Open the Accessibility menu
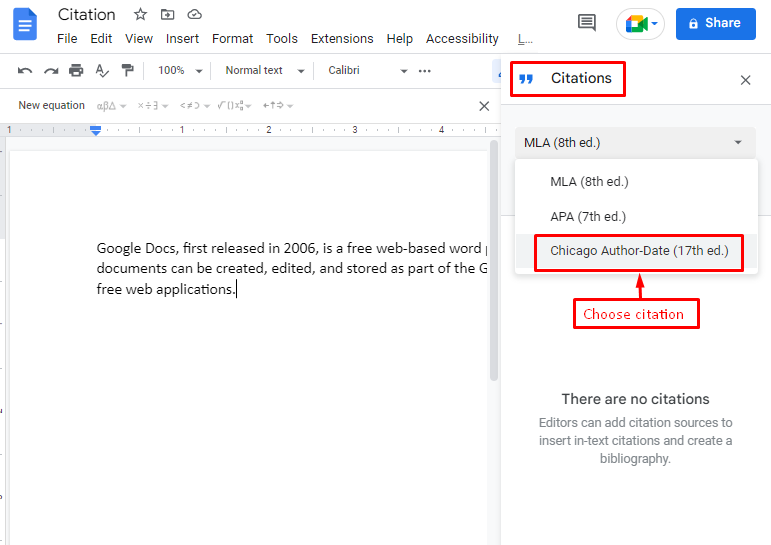Screen dimensions: 771x545 click(462, 38)
